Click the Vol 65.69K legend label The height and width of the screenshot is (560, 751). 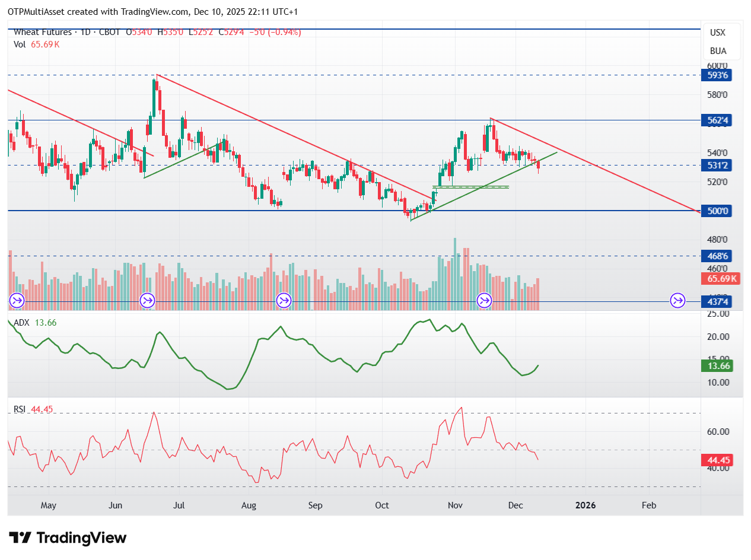37,44
